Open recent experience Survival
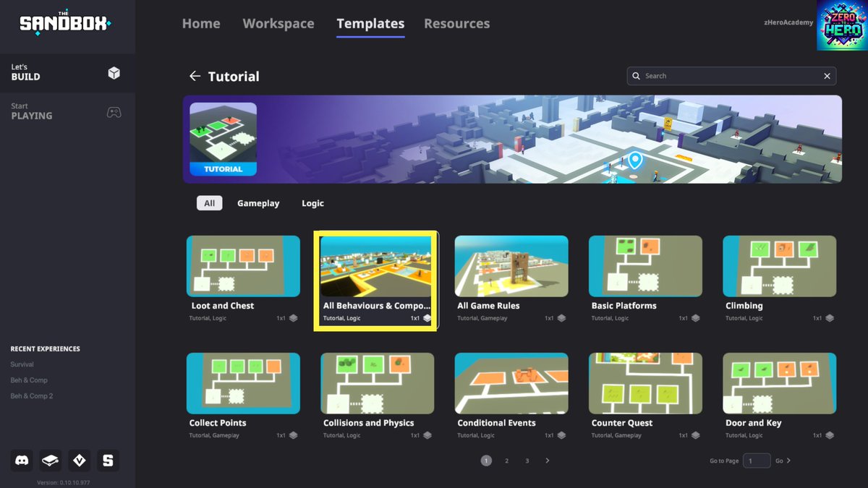The height and width of the screenshot is (488, 868). (22, 364)
